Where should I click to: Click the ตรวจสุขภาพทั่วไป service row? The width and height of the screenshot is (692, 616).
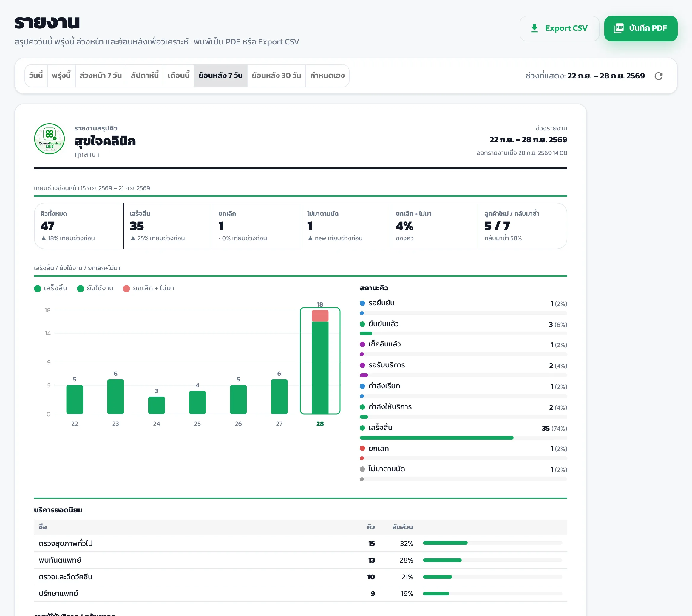click(301, 543)
